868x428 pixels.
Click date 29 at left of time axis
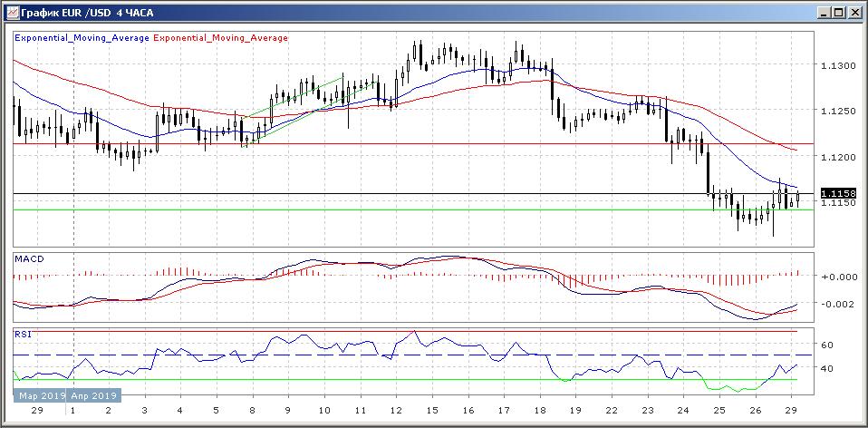click(37, 411)
